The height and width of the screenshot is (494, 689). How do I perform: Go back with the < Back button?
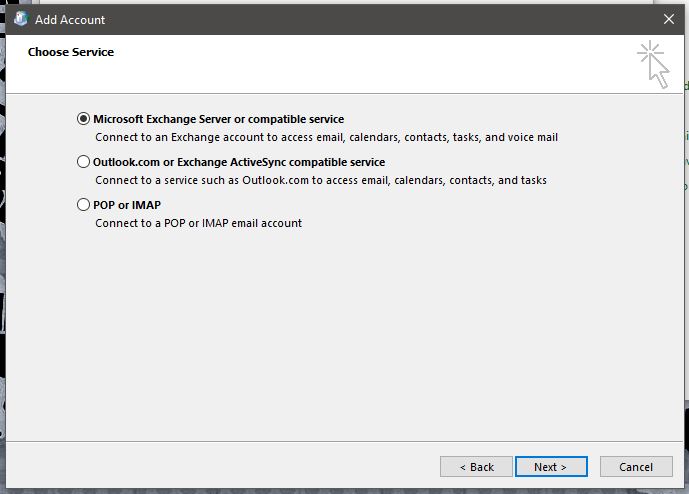pyautogui.click(x=476, y=467)
